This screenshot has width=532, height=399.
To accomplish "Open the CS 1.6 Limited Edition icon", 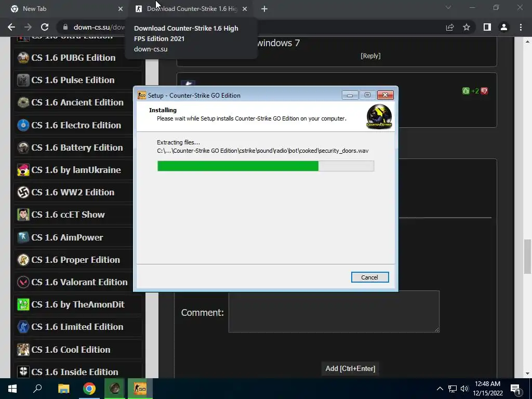I will point(23,327).
